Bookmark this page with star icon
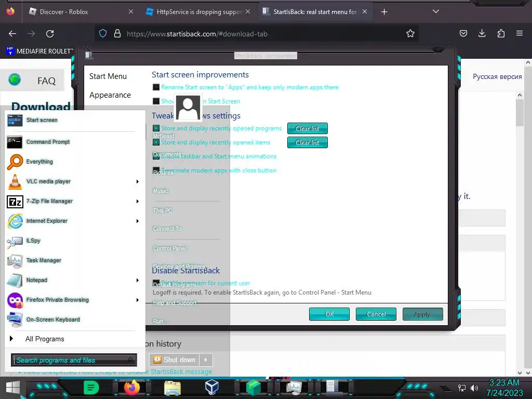 click(410, 34)
